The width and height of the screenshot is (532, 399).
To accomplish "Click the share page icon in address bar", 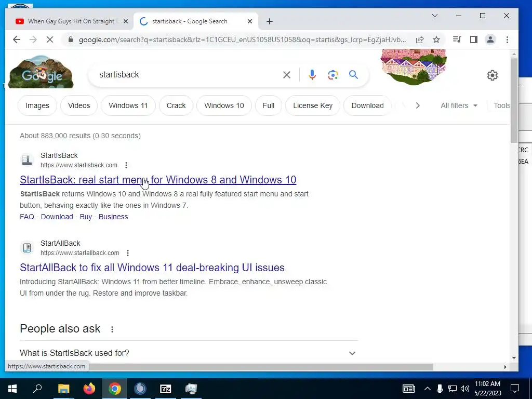I will [x=420, y=39].
